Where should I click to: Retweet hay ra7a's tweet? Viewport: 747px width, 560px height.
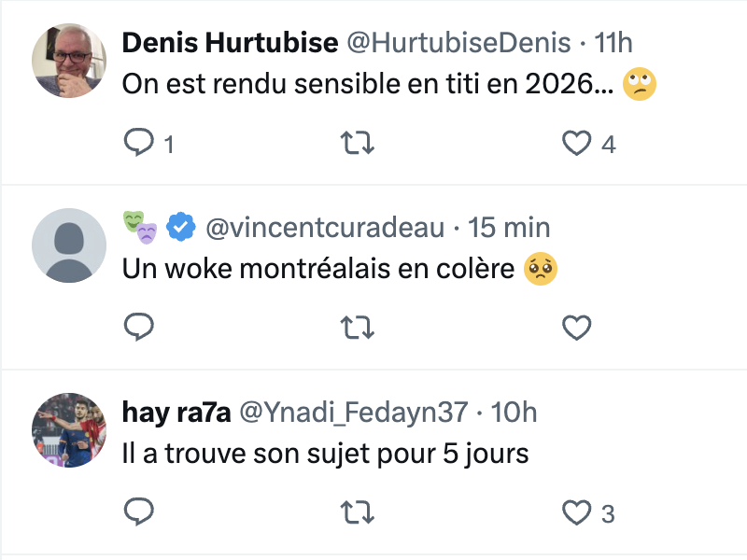pyautogui.click(x=359, y=511)
